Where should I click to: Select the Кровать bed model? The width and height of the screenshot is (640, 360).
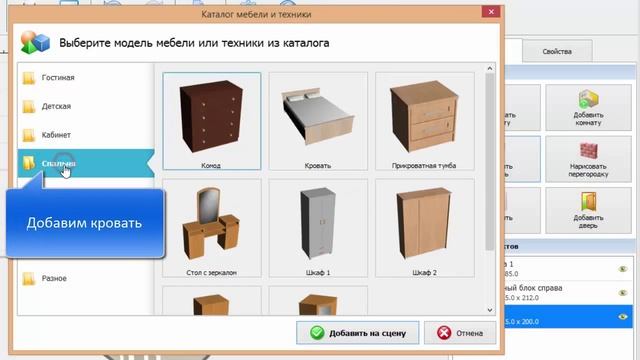pos(318,121)
